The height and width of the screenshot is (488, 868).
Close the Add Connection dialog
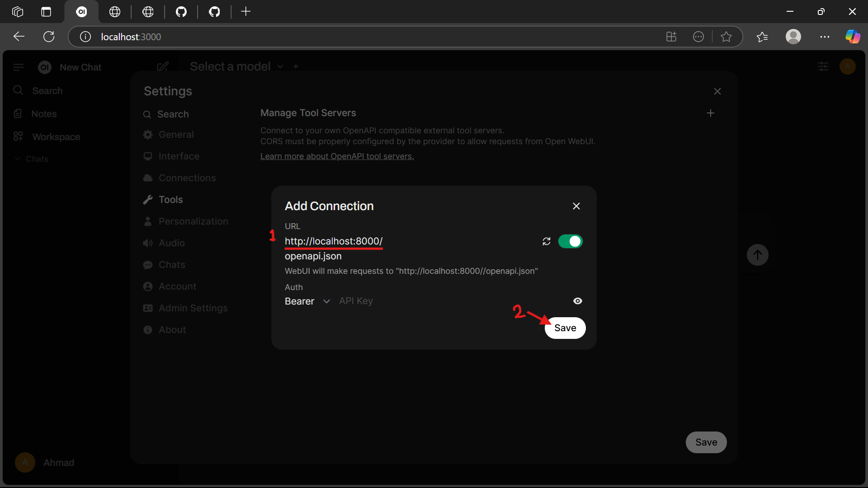(576, 206)
